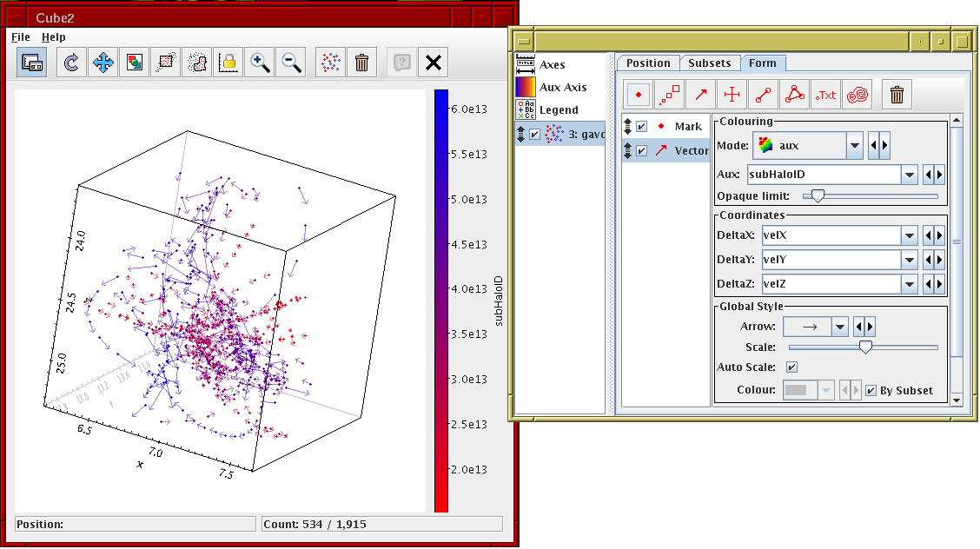Image resolution: width=980 pixels, height=549 pixels.
Task: Switch to the Subsets tab
Action: 709,63
